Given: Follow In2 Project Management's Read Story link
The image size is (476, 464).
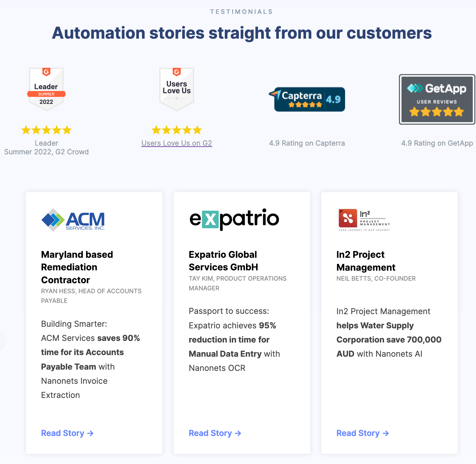Looking at the screenshot, I should pos(362,433).
